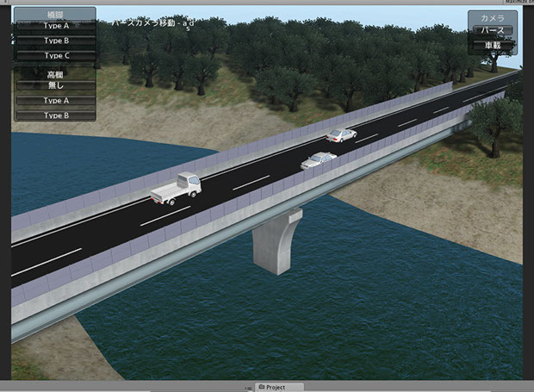Image resolution: width=534 pixels, height=392 pixels.
Task: Click the concrete bridge pier column
Action: pyautogui.click(x=277, y=242)
